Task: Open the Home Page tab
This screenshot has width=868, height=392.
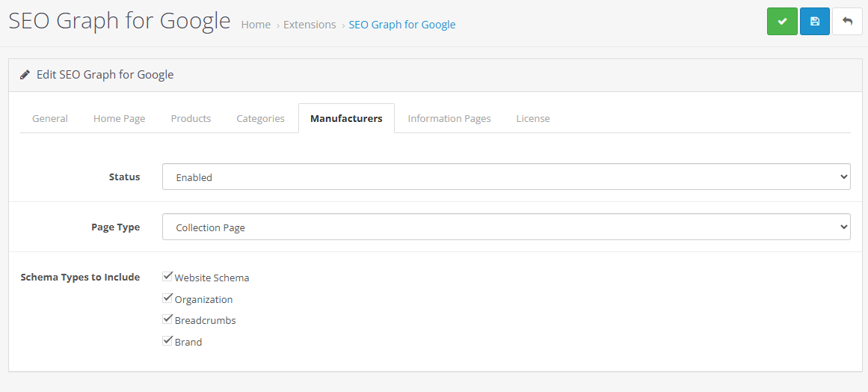Action: click(119, 118)
